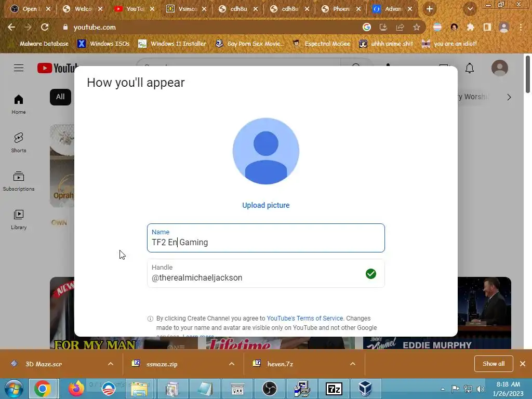Click into the Name field
532x399 pixels.
point(266,238)
